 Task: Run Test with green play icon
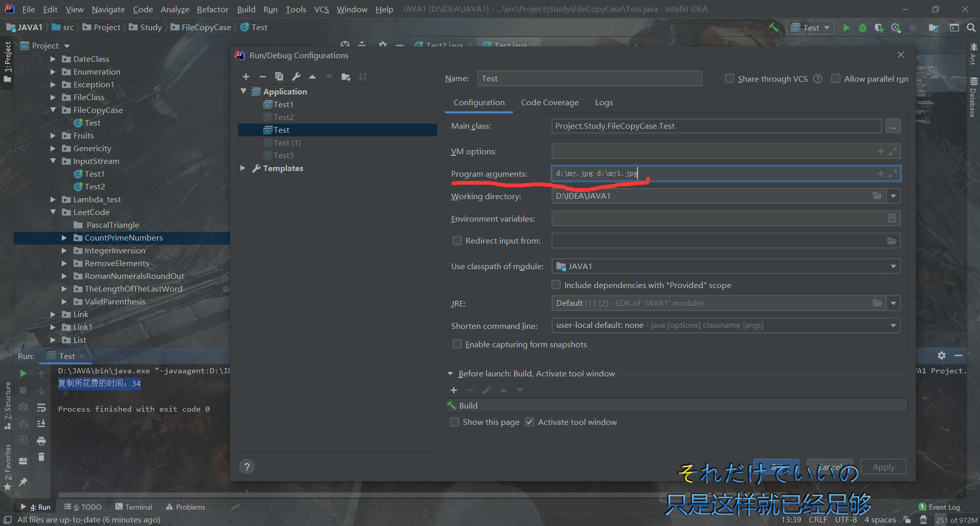click(846, 28)
